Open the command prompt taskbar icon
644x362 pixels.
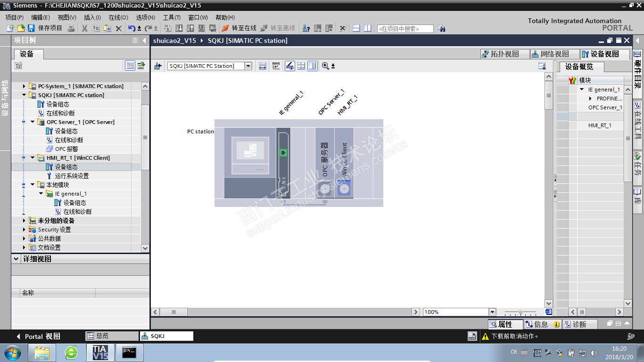(x=129, y=353)
